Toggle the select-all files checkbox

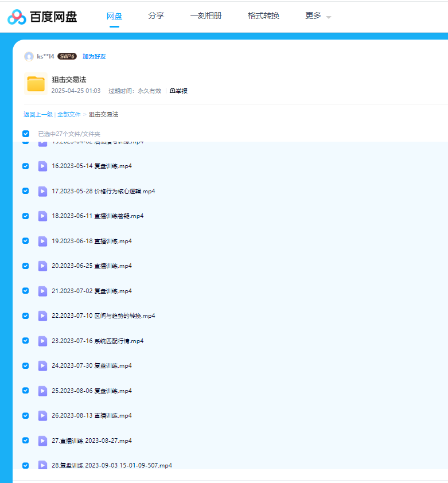click(26, 134)
